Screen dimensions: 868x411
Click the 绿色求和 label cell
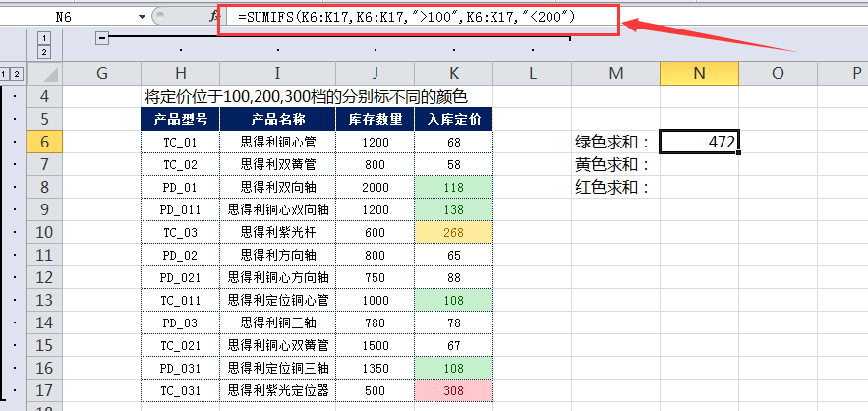pos(615,143)
